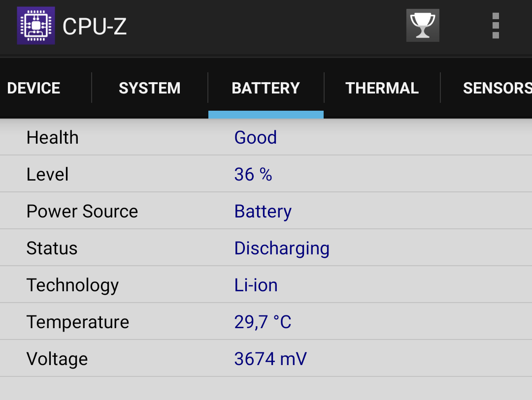Select the Power Source row
The width and height of the screenshot is (532, 400).
(x=266, y=211)
